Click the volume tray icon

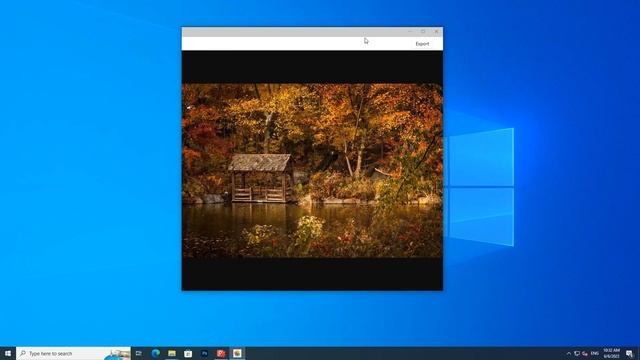coord(585,353)
